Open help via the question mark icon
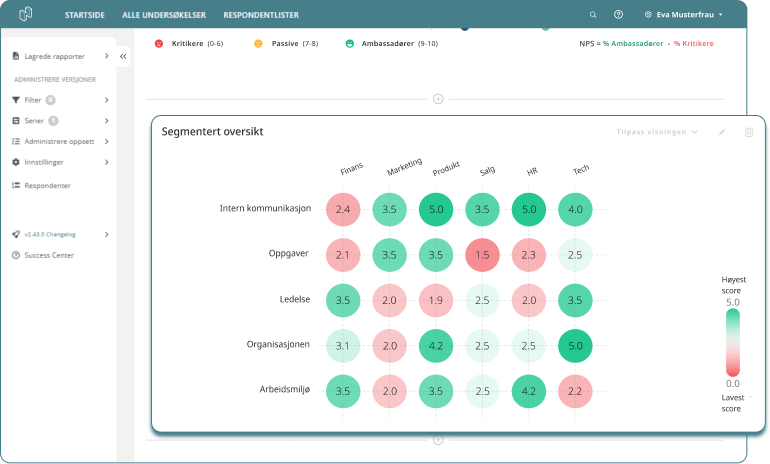The width and height of the screenshot is (770, 464). coord(619,15)
